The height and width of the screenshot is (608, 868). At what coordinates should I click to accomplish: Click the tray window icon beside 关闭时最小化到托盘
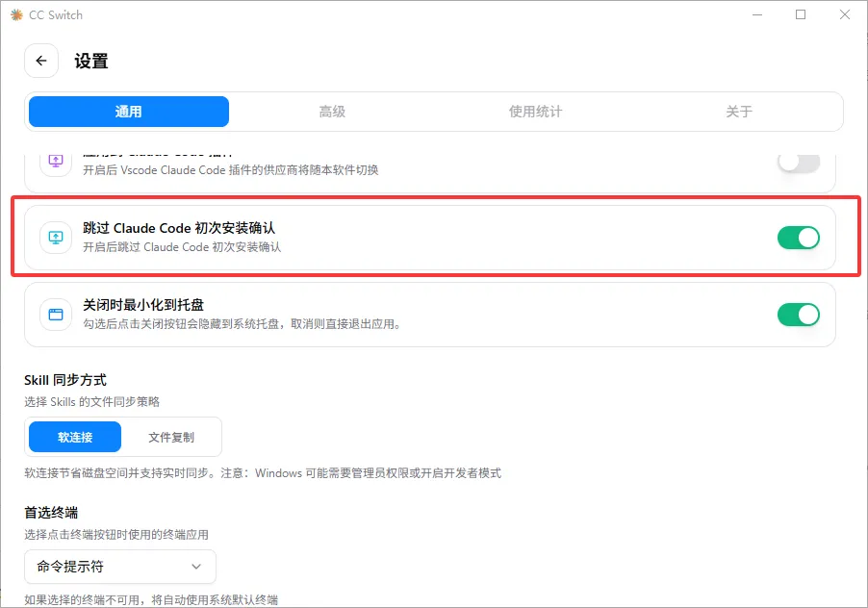[55, 316]
